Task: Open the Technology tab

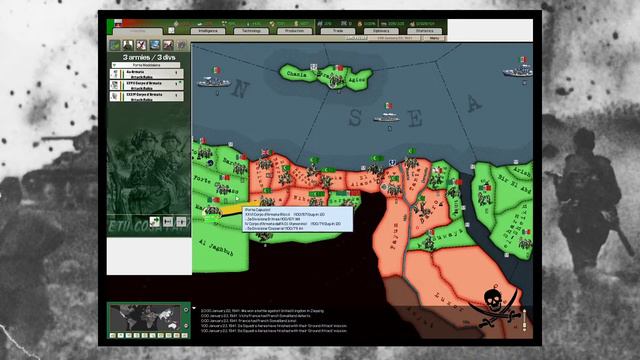Action: (251, 31)
